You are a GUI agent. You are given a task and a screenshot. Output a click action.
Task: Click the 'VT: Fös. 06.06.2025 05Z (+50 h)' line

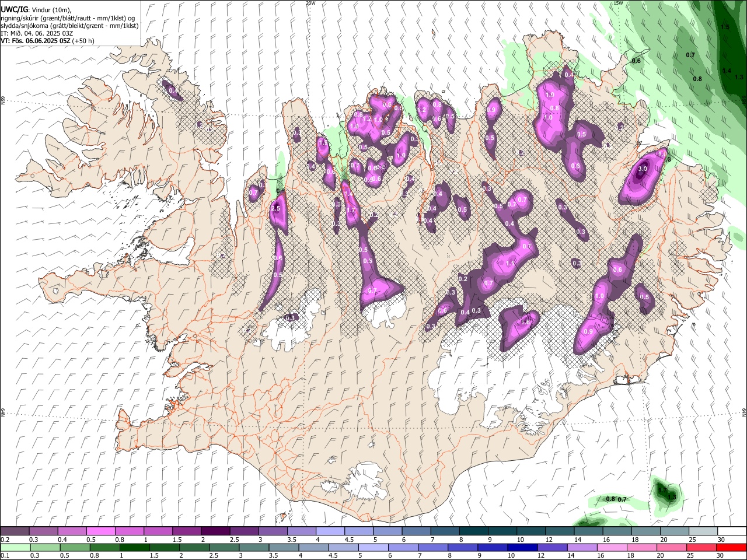(47, 41)
